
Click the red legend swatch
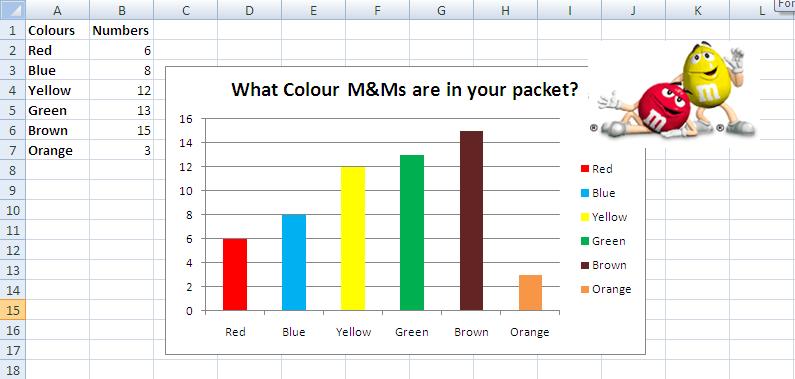click(585, 169)
